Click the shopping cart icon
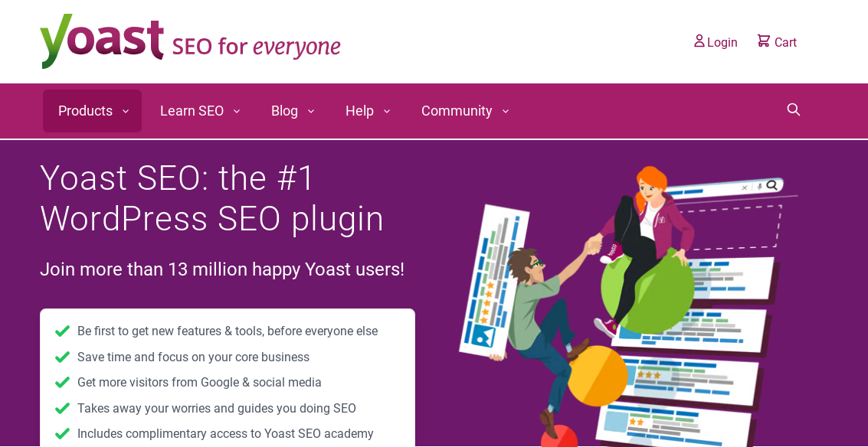This screenshot has width=868, height=447. click(x=763, y=41)
